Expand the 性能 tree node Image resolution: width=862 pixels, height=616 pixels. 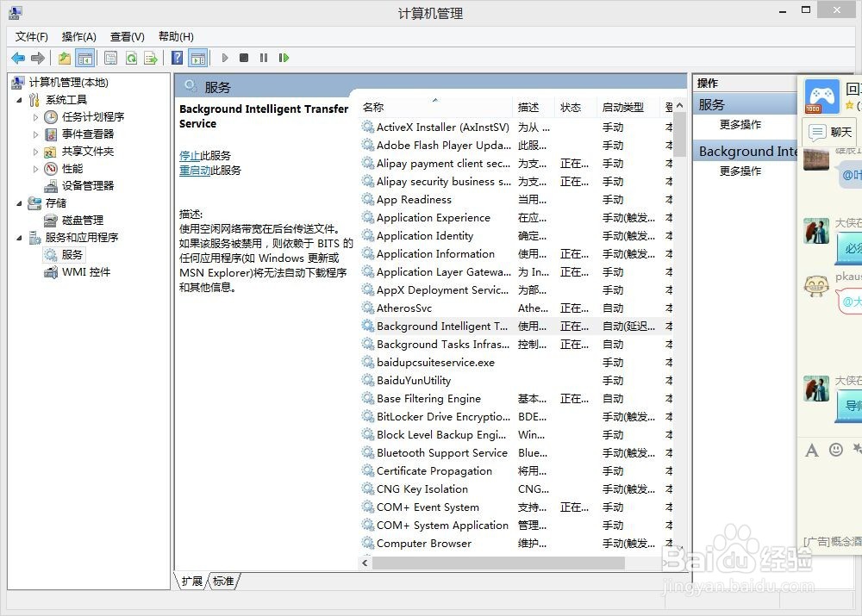coord(35,168)
